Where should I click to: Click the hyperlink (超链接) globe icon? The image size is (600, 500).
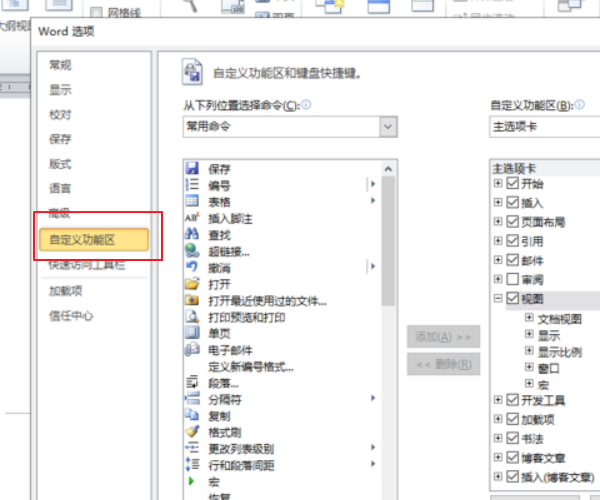coord(192,251)
